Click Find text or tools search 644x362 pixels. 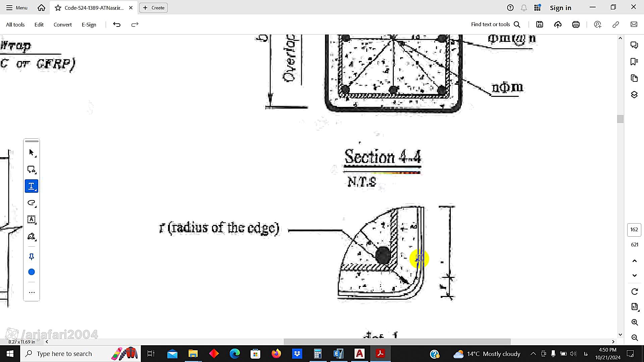coord(495,24)
